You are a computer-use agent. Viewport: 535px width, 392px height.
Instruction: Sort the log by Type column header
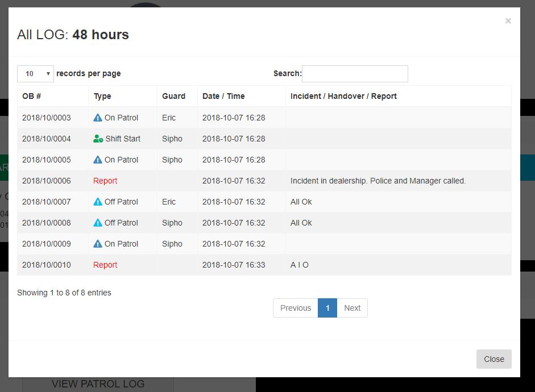tap(102, 96)
